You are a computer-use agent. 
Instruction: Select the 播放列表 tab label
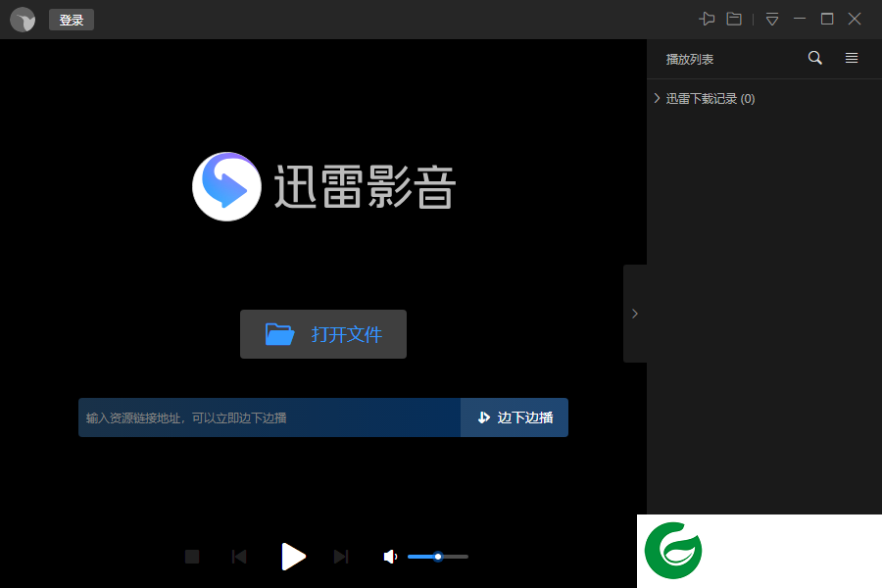(x=690, y=59)
